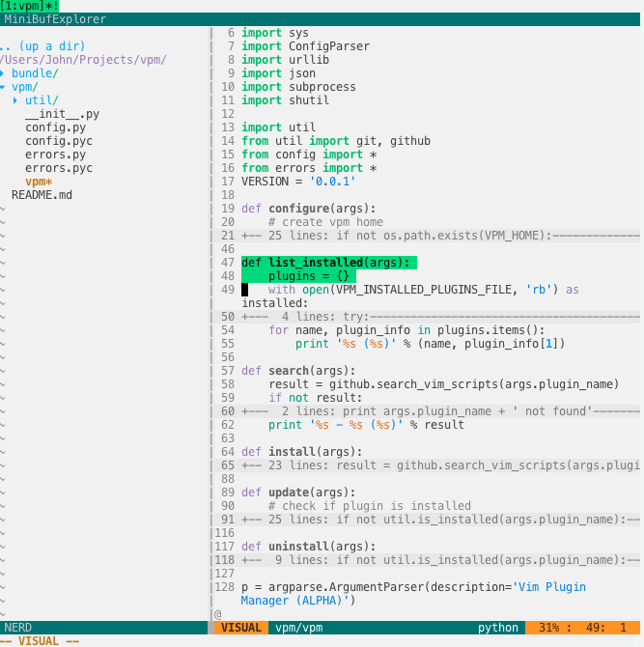Image resolution: width=644 pixels, height=647 pixels.
Task: Expand the bundle/ folder arrow
Action: pyautogui.click(x=3, y=73)
